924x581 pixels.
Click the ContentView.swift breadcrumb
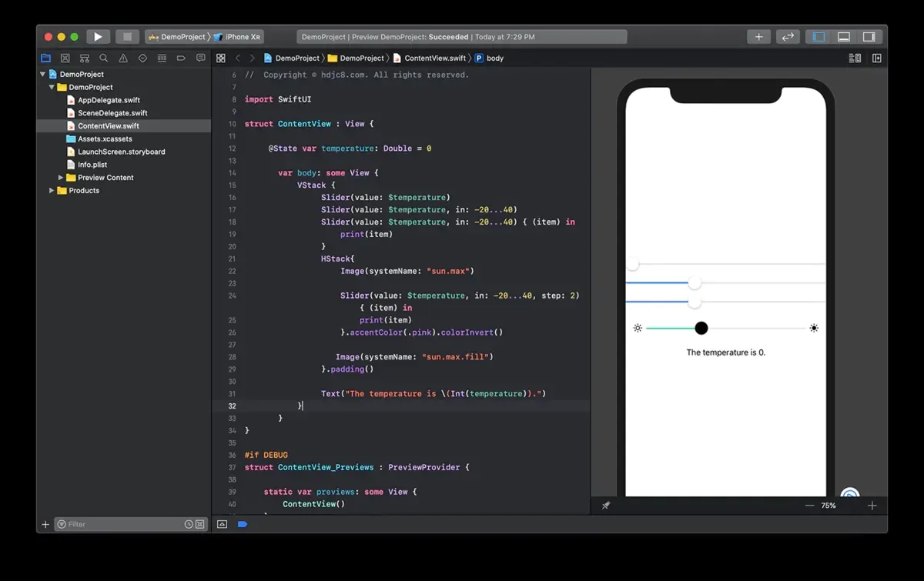click(x=430, y=58)
